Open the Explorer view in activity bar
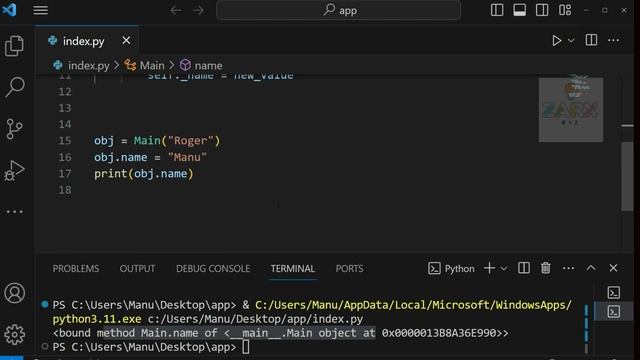 [x=15, y=45]
